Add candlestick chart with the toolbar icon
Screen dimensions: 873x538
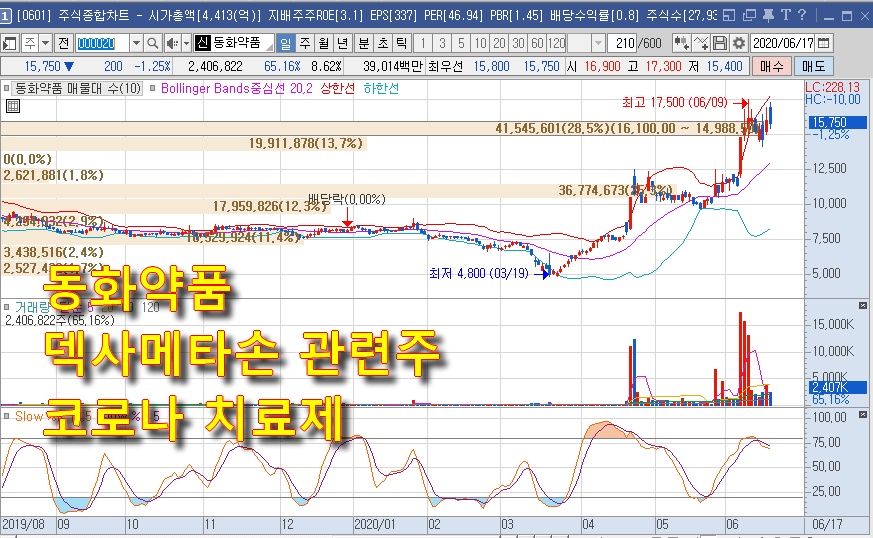coord(681,43)
